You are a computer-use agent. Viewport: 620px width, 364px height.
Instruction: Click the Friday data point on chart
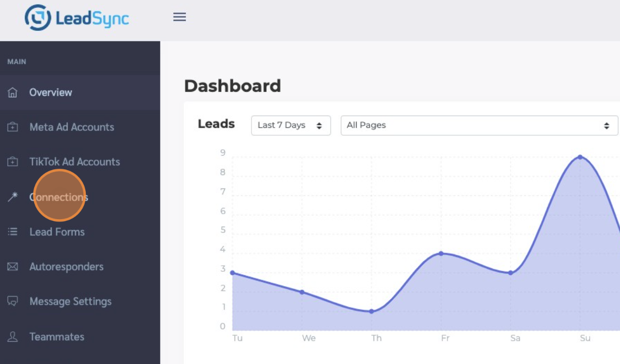coord(441,253)
